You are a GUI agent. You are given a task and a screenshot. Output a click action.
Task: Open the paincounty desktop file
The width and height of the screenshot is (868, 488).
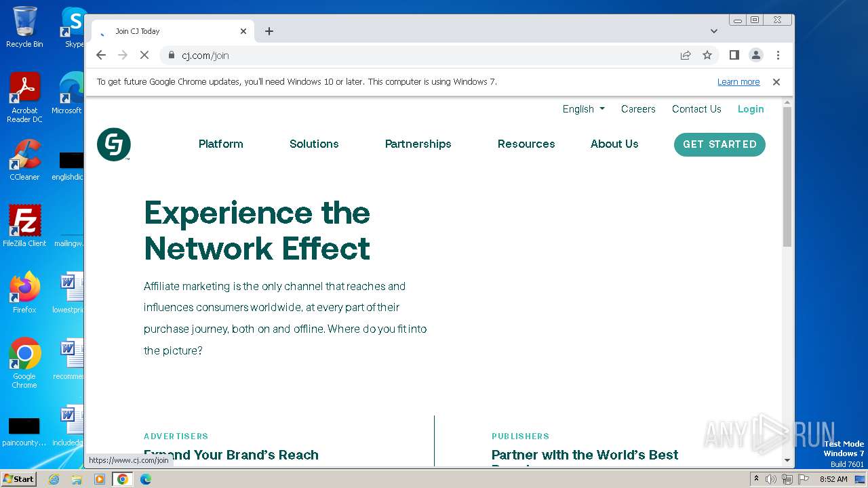coord(24,432)
